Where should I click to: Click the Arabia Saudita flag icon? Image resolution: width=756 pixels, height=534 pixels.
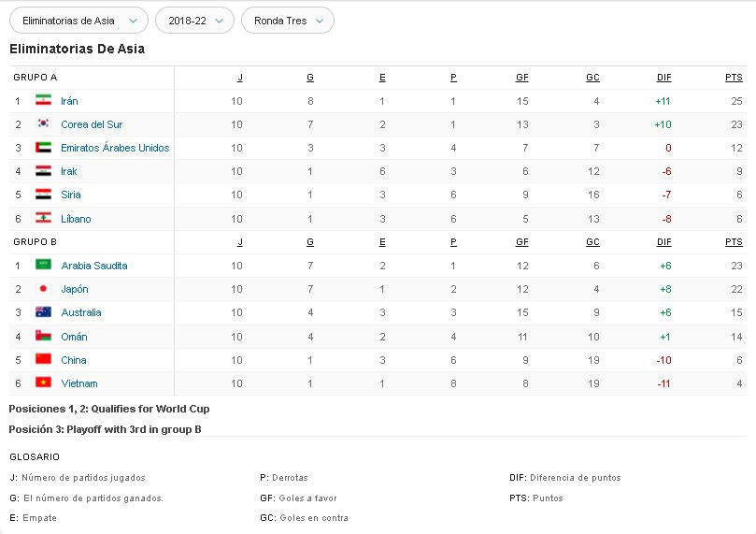tap(43, 265)
